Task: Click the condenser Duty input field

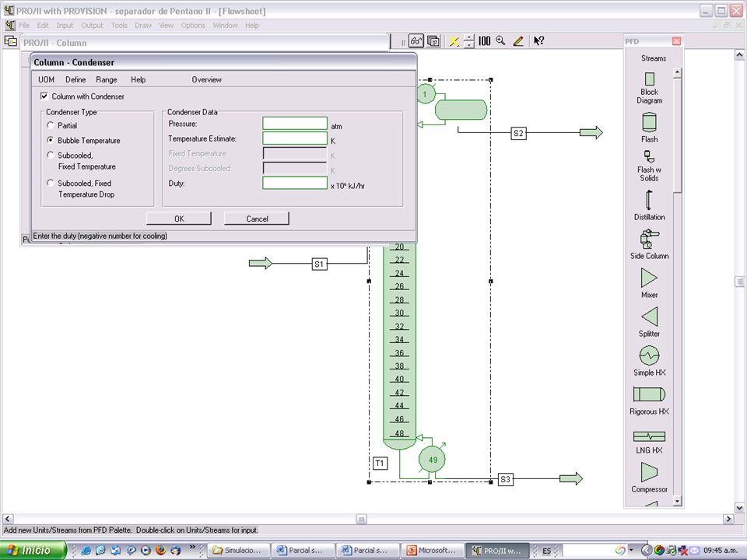Action: [295, 183]
